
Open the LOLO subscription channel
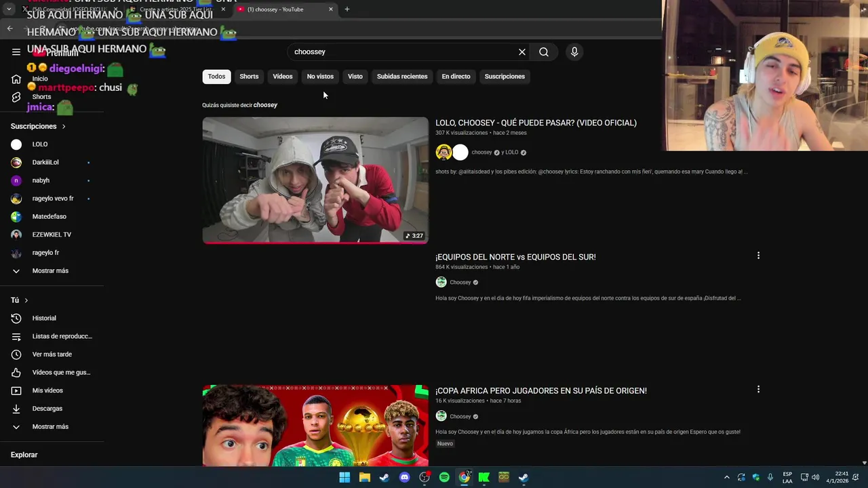pos(52,144)
